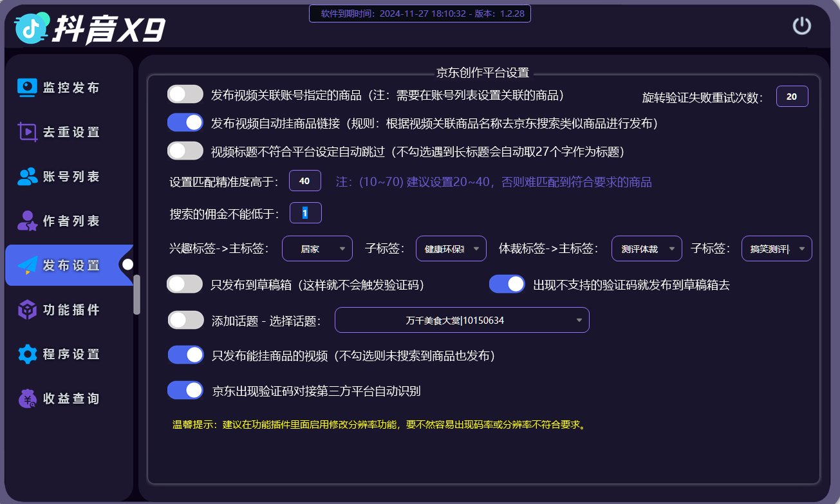Open the 账号列表 menu label
This screenshot has width=840, height=504.
click(x=71, y=176)
